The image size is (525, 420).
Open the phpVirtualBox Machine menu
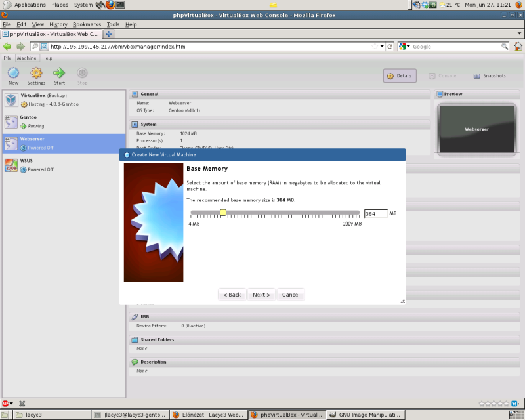pyautogui.click(x=26, y=58)
